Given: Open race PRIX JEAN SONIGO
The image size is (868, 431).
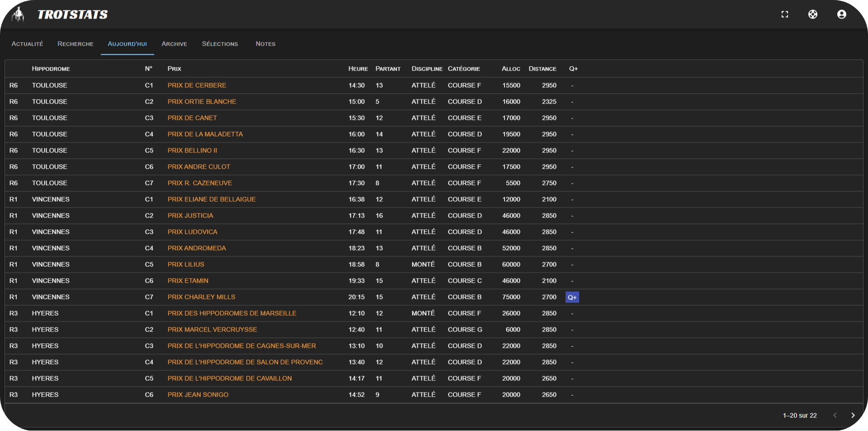Looking at the screenshot, I should (198, 395).
